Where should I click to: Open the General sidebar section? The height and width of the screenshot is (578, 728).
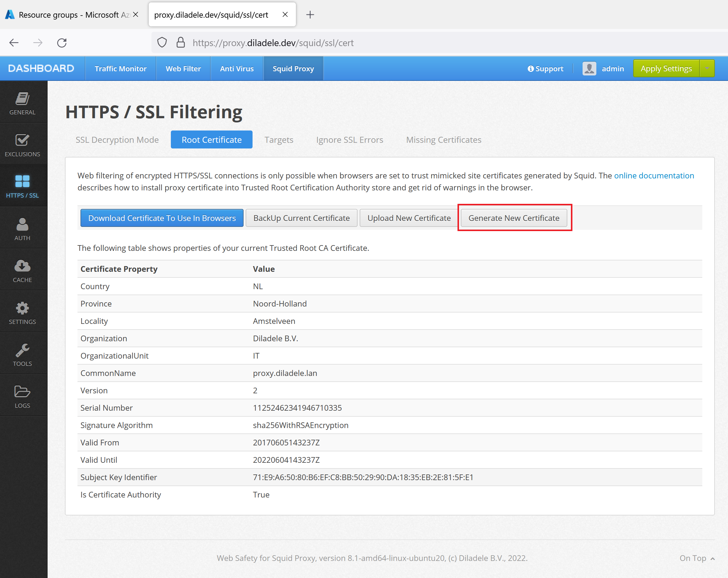[x=23, y=103]
